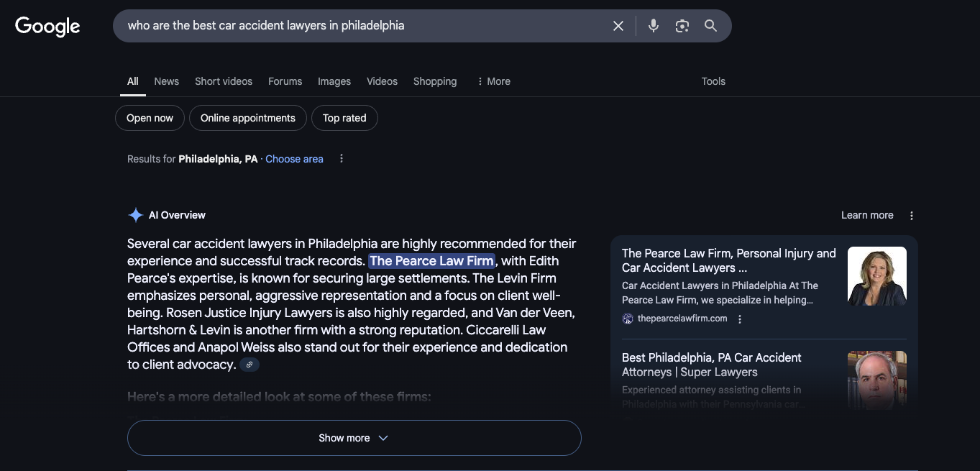The height and width of the screenshot is (471, 980).
Task: Open the search Tools options
Action: (713, 81)
